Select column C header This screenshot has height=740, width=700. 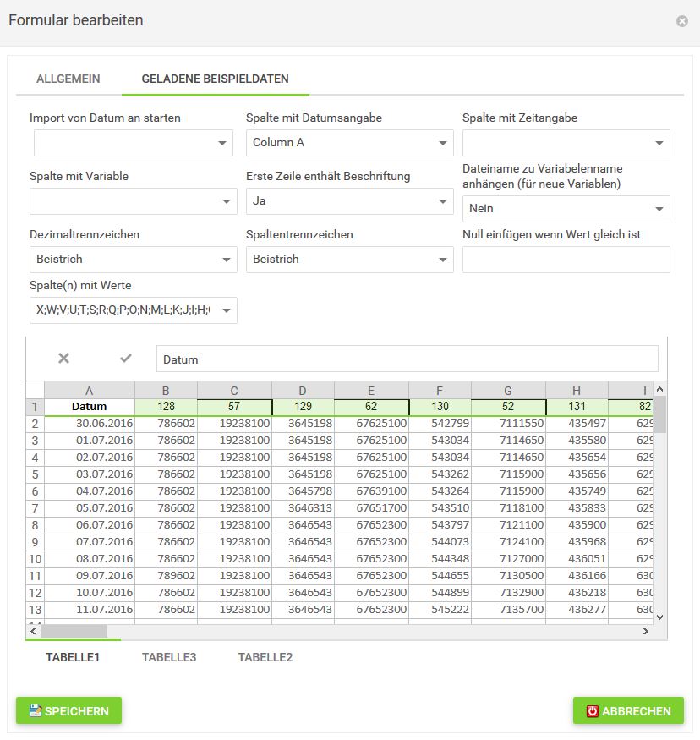tap(234, 390)
